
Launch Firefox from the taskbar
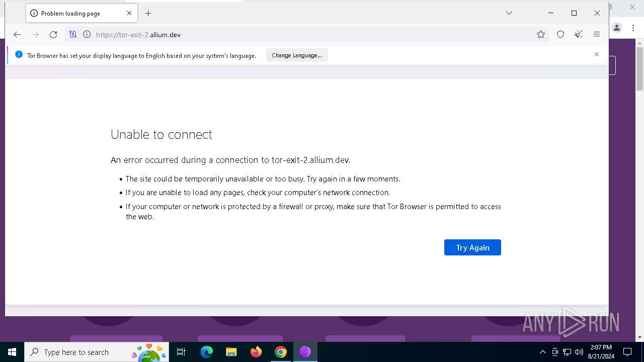point(256,352)
